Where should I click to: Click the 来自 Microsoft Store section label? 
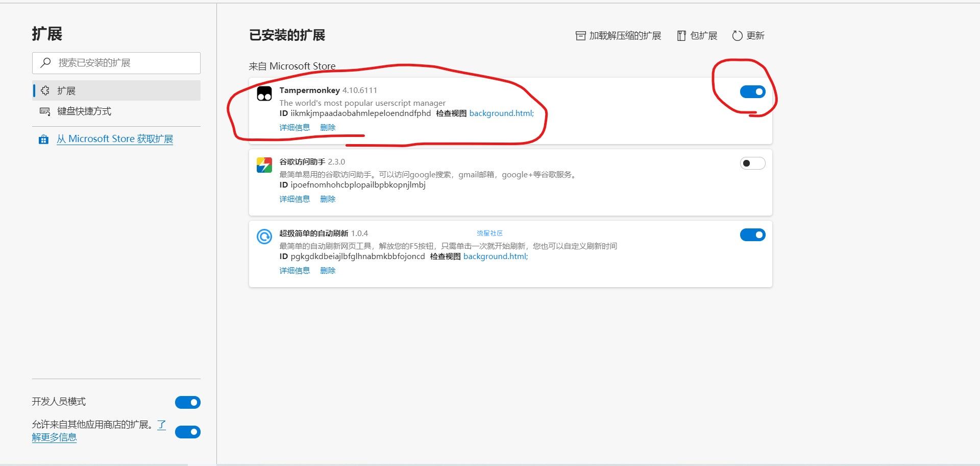coord(292,66)
